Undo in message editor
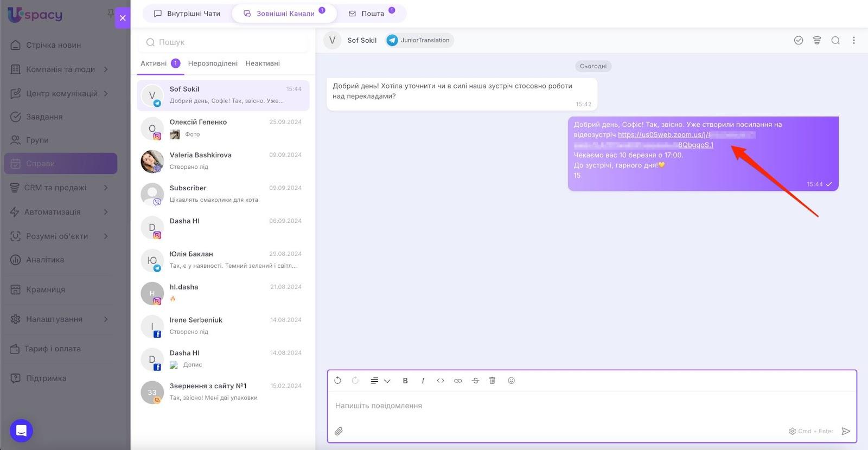Viewport: 868px width, 450px height. pyautogui.click(x=338, y=381)
